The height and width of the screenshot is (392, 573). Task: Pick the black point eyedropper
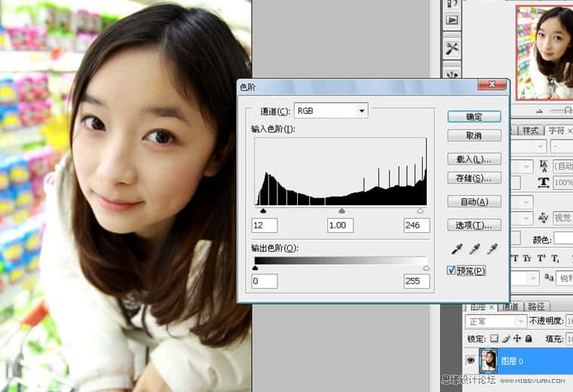coord(457,249)
